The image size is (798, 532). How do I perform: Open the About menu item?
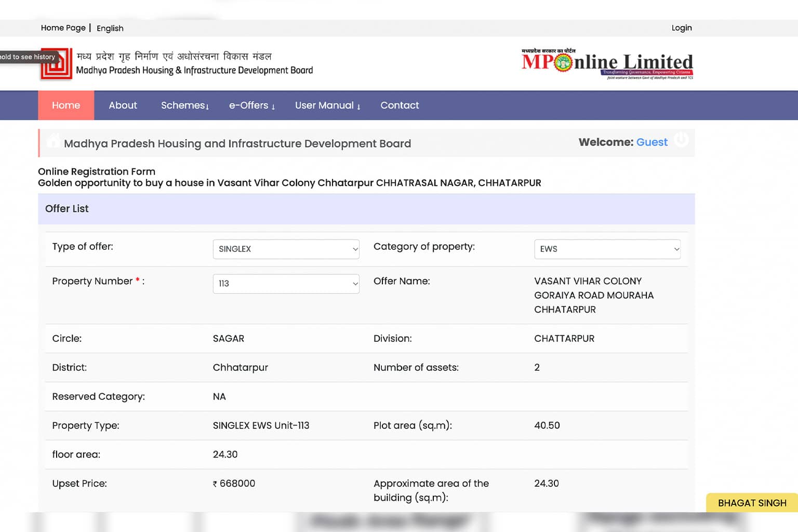tap(123, 105)
